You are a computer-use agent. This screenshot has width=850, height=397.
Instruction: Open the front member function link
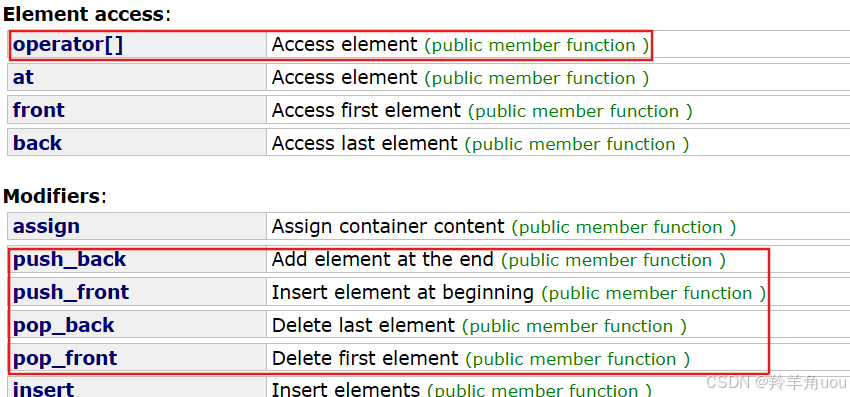click(x=38, y=111)
